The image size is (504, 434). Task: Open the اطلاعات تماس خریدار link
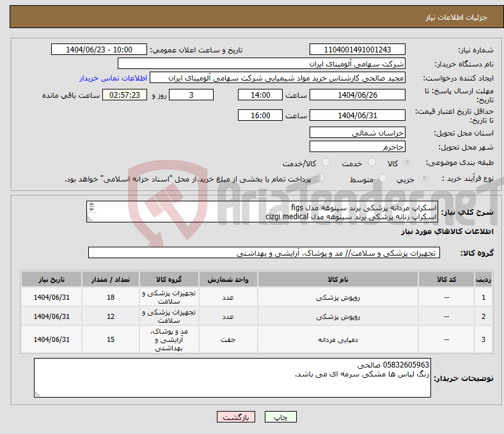(113, 78)
